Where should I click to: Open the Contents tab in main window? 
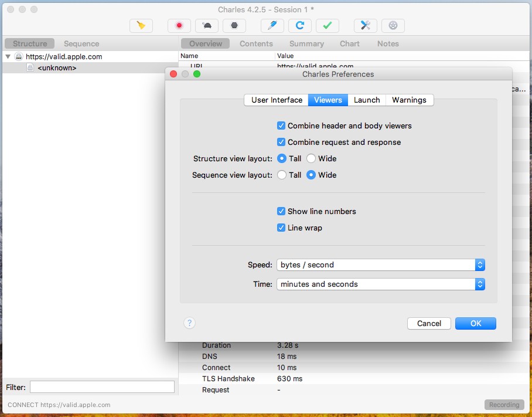pyautogui.click(x=256, y=43)
